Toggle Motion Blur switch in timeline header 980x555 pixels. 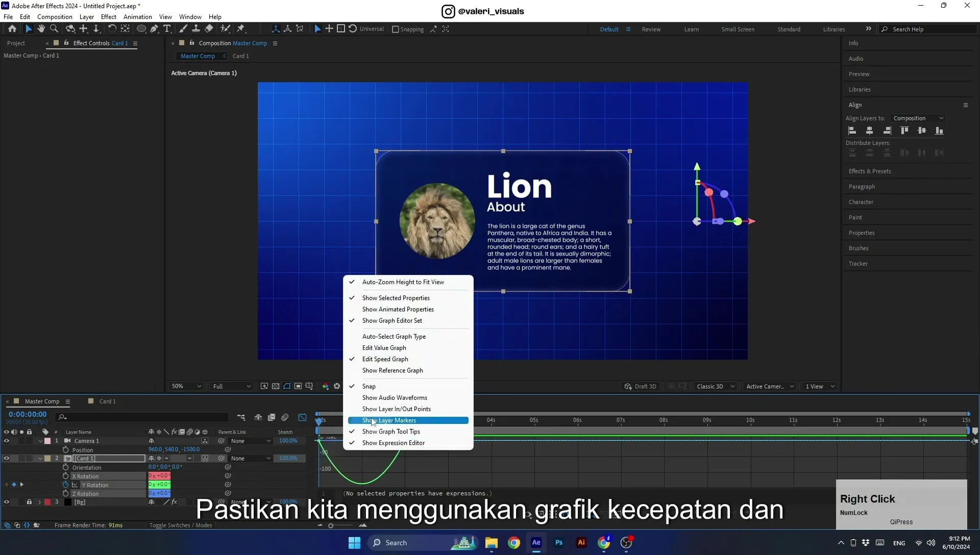[x=285, y=417]
